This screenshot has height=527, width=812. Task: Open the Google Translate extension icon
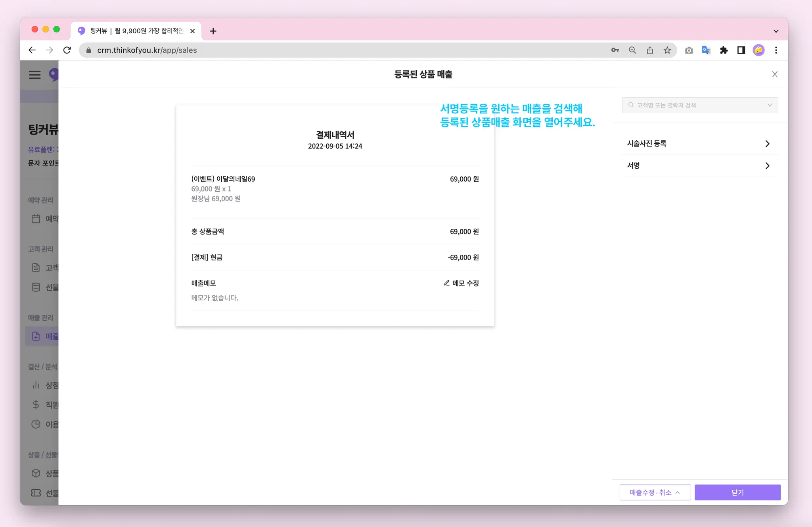pyautogui.click(x=706, y=50)
